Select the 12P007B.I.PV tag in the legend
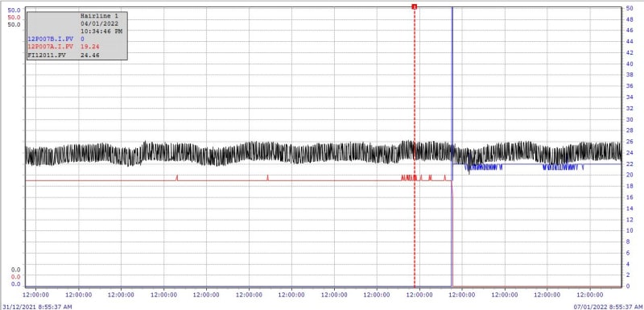 point(51,38)
